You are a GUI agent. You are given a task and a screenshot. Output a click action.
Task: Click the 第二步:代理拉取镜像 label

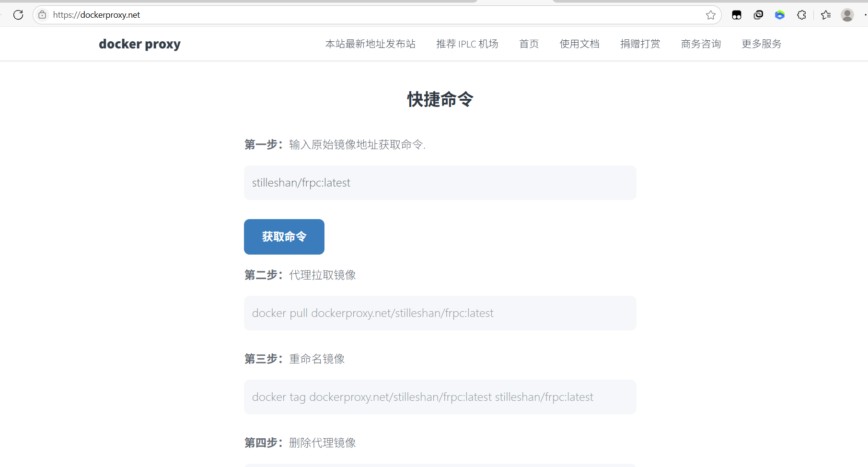point(300,275)
